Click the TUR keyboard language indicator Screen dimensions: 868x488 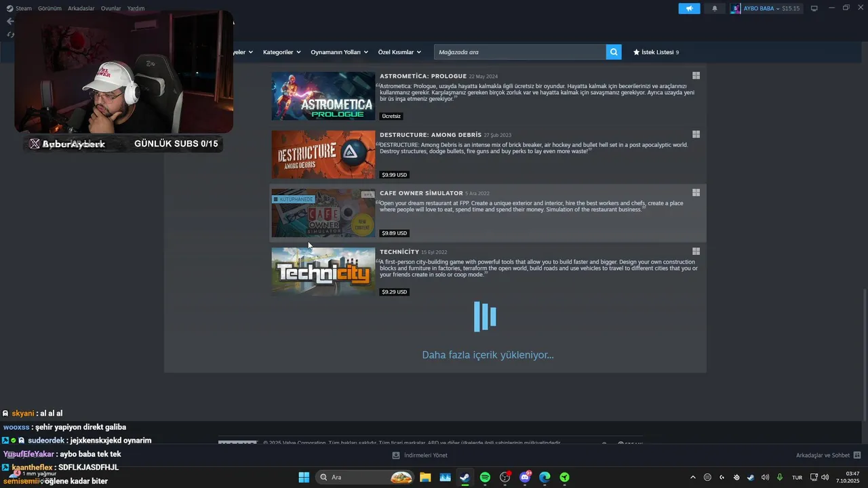(797, 477)
